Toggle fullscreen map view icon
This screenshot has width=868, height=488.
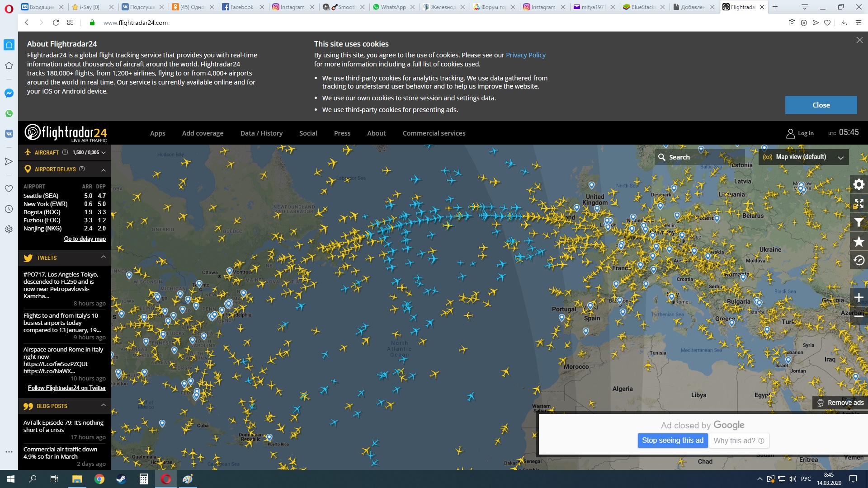[859, 203]
